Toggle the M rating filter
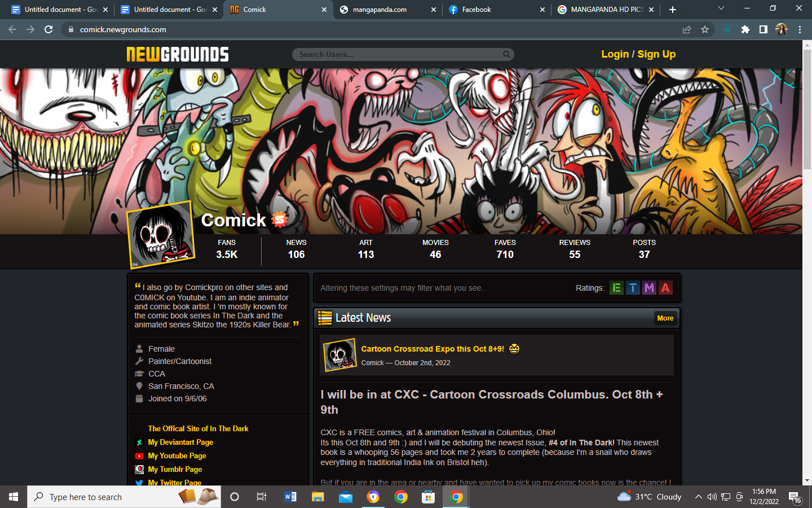 (649, 288)
